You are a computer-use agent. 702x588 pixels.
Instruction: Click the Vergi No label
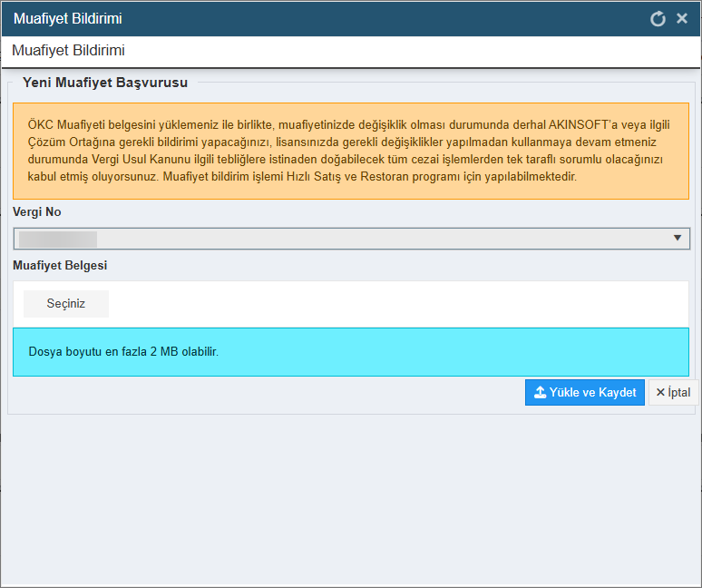[36, 211]
